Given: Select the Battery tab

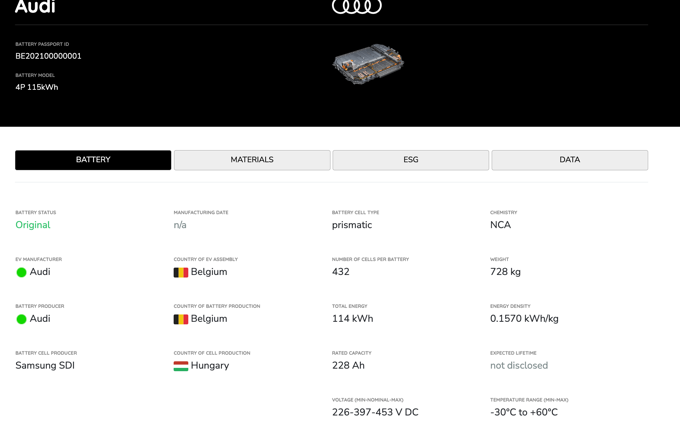Looking at the screenshot, I should [93, 160].
